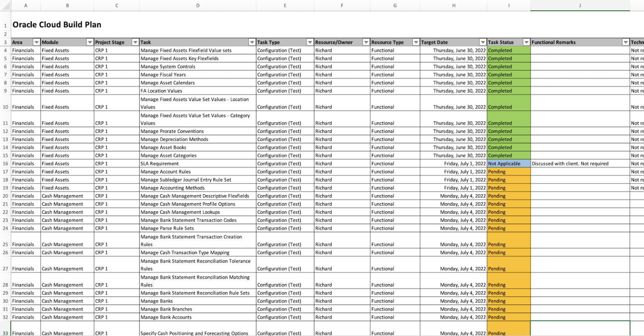Open the Functional Remarks filter dropdown
This screenshot has height=336, width=644.
(625, 42)
